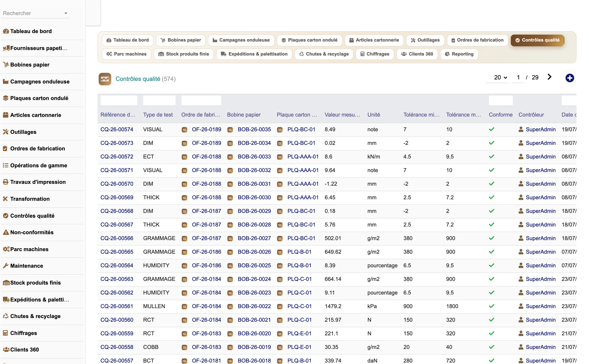Click Chutes & recyclage sidebar recycle icon
The height and width of the screenshot is (364, 589).
(6, 316)
